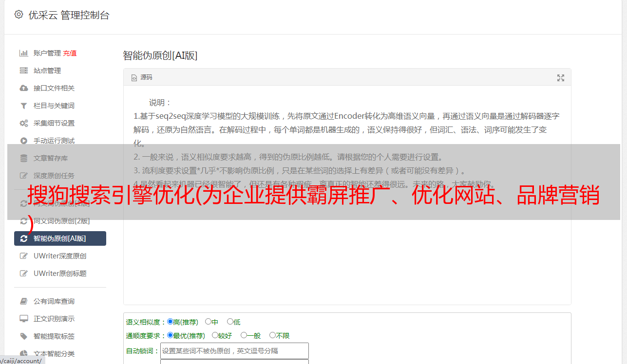
Task: Click the 源码 source code button in editor toolbar
Action: [142, 77]
